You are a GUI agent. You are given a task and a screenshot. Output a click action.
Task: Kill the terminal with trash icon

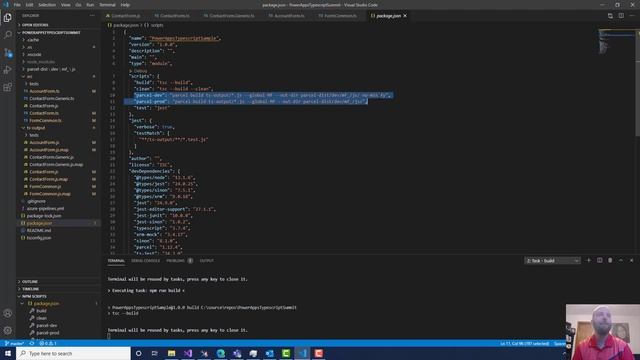point(610,260)
